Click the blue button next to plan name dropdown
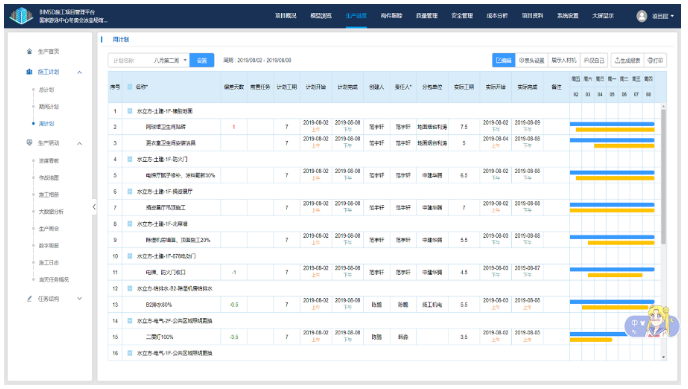The width and height of the screenshot is (688, 389). point(202,60)
